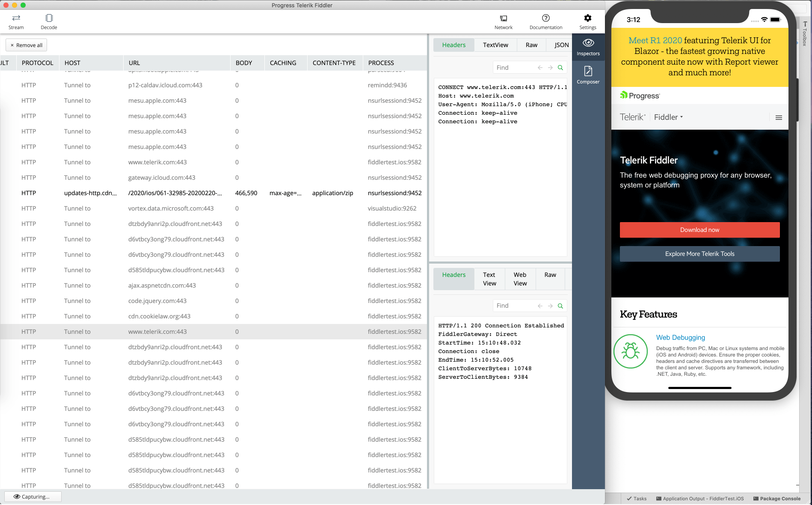Viewport: 812px width, 505px height.
Task: Click response Find next arrow
Action: [550, 306]
